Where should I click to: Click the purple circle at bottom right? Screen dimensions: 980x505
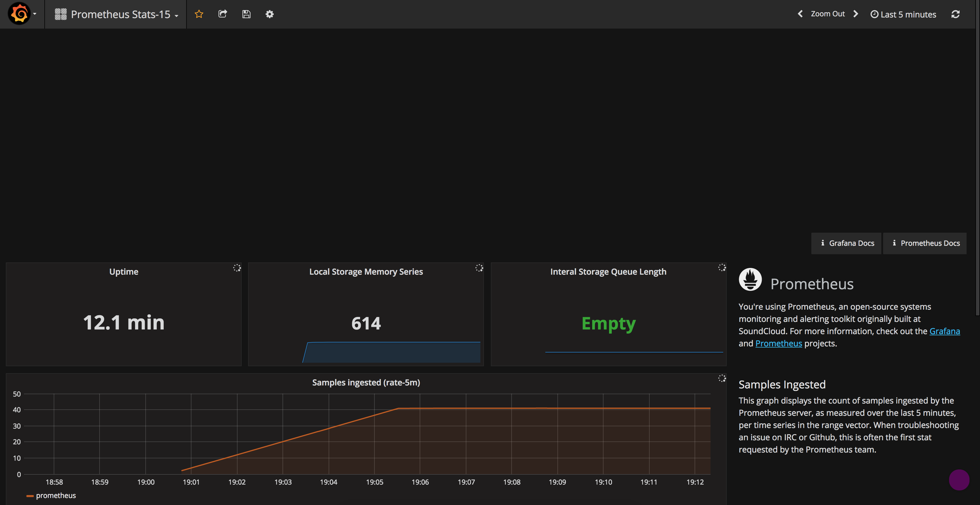(x=959, y=480)
